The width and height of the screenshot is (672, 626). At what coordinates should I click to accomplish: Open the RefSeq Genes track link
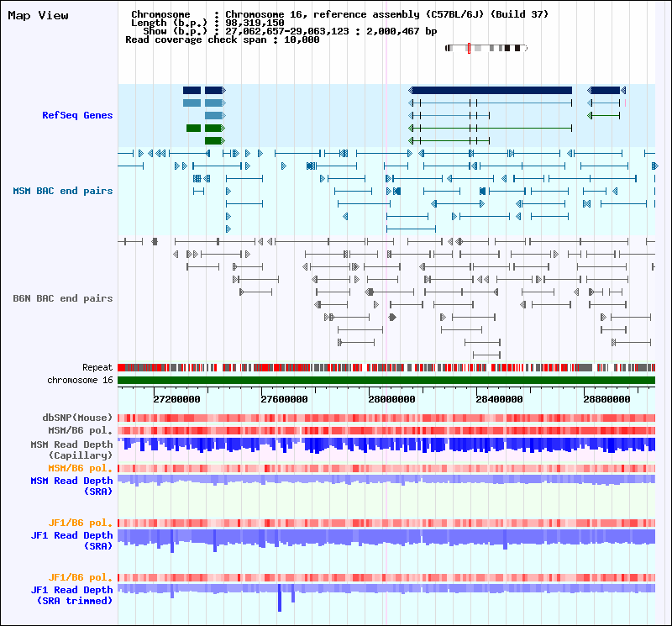pyautogui.click(x=77, y=115)
